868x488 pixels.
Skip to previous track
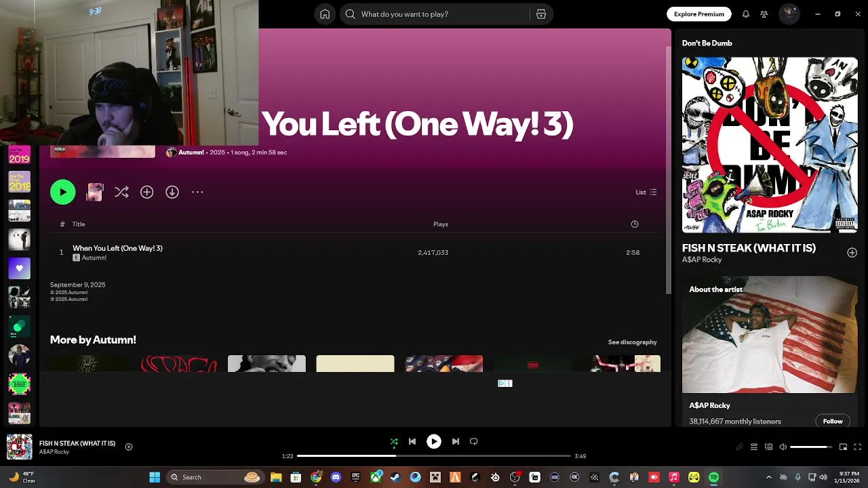(x=412, y=441)
